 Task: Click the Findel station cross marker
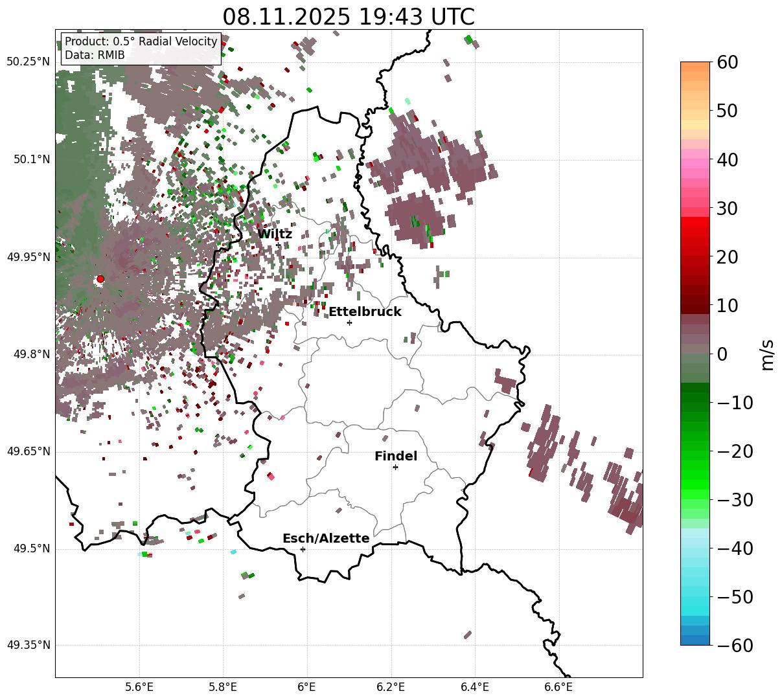[395, 467]
